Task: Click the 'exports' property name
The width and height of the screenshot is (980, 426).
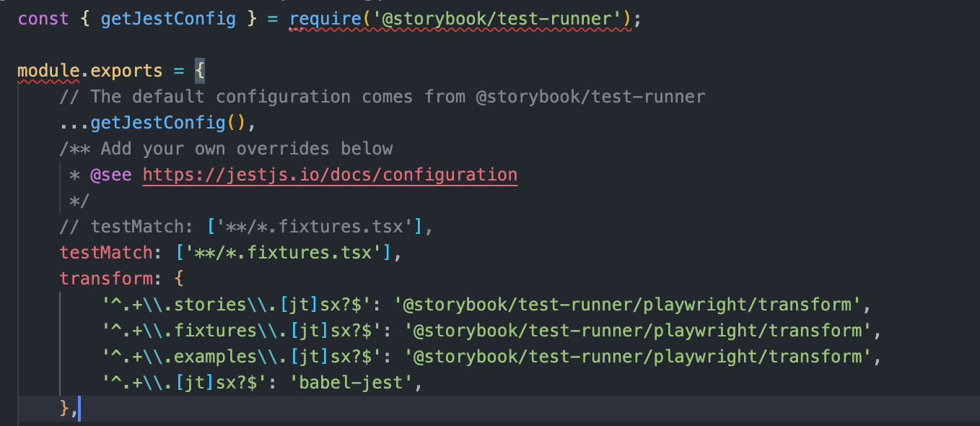Action: (x=126, y=71)
